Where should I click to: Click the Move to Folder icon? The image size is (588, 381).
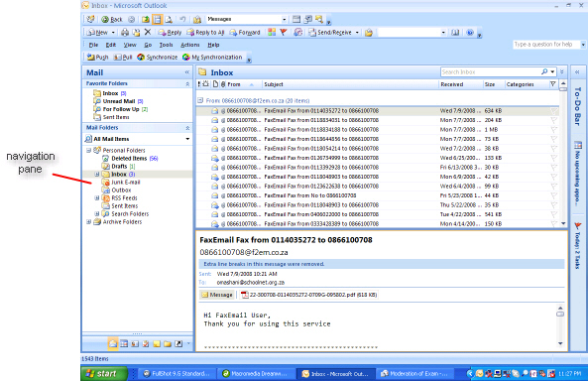[x=137, y=33]
